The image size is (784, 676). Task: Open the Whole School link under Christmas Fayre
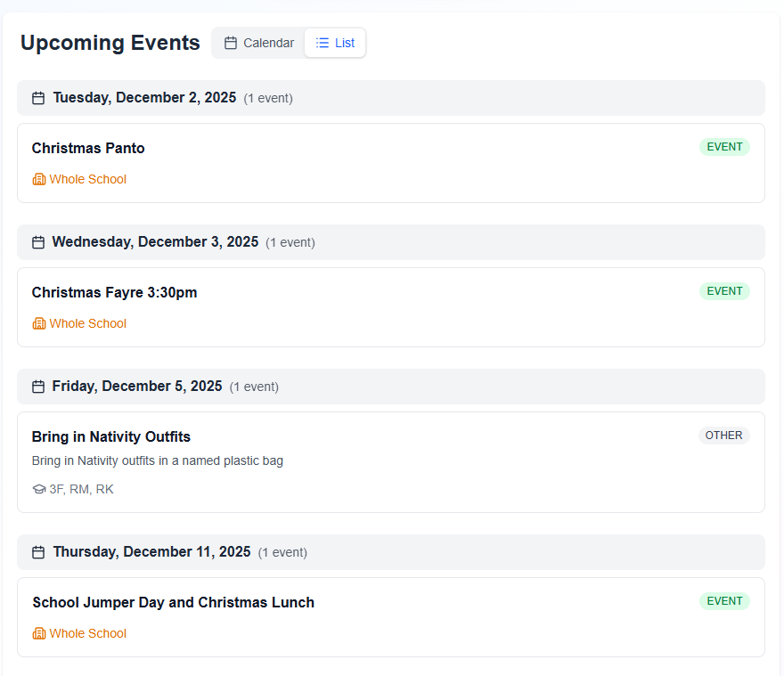[x=87, y=323]
